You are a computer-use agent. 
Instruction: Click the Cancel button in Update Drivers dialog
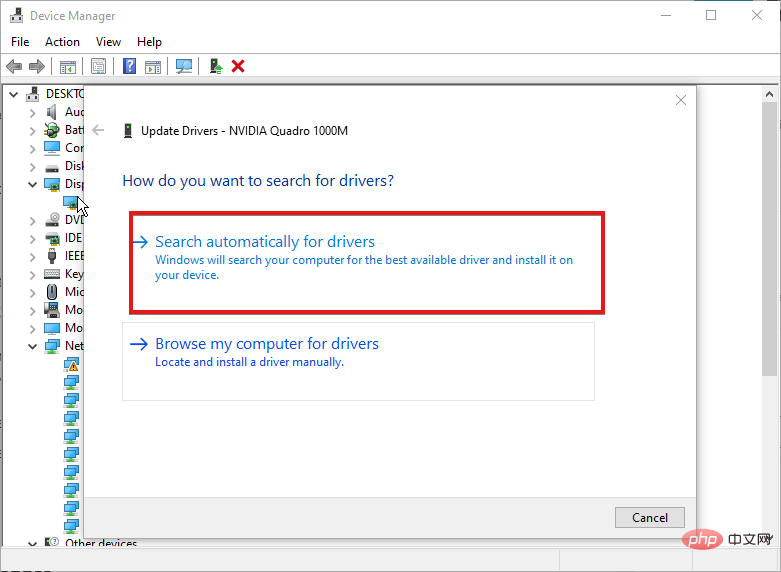650,518
